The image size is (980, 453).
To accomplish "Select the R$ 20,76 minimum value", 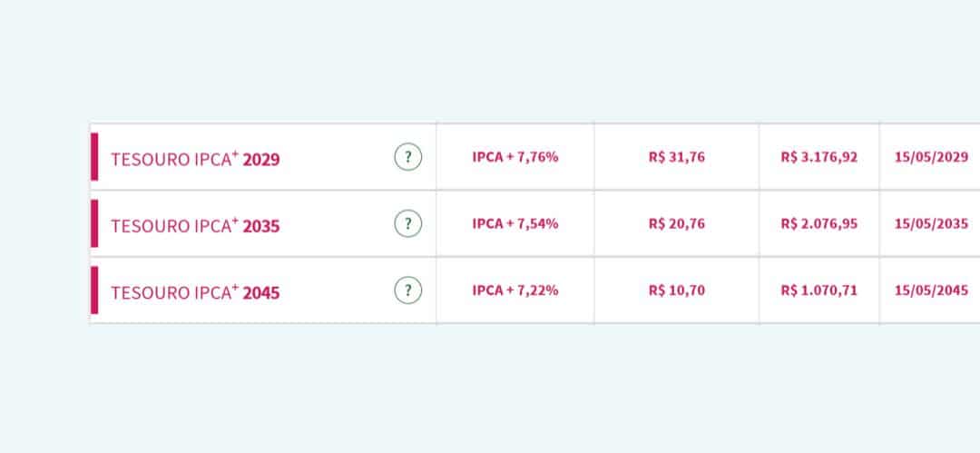I will click(x=676, y=223).
